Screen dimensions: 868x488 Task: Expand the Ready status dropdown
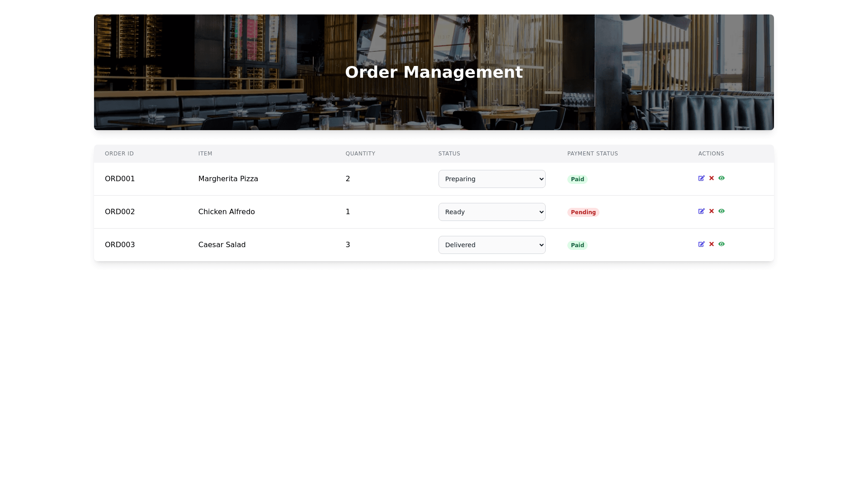[492, 212]
